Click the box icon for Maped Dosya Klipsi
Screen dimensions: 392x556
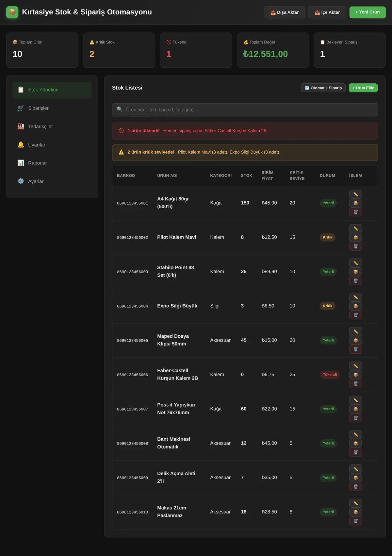(355, 340)
